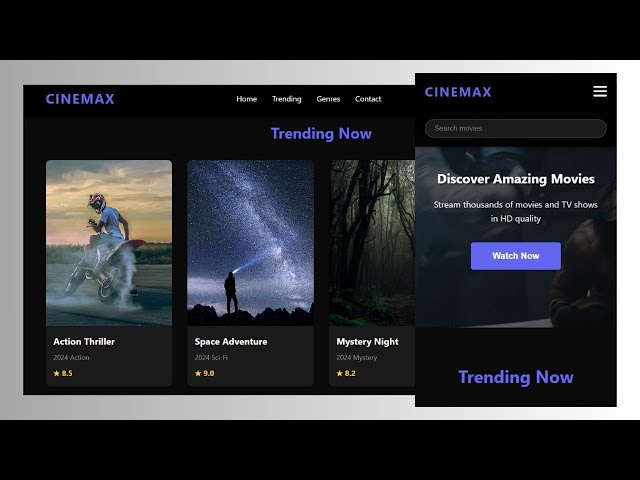Click the Mystery Night title text
640x480 pixels.
pos(367,342)
